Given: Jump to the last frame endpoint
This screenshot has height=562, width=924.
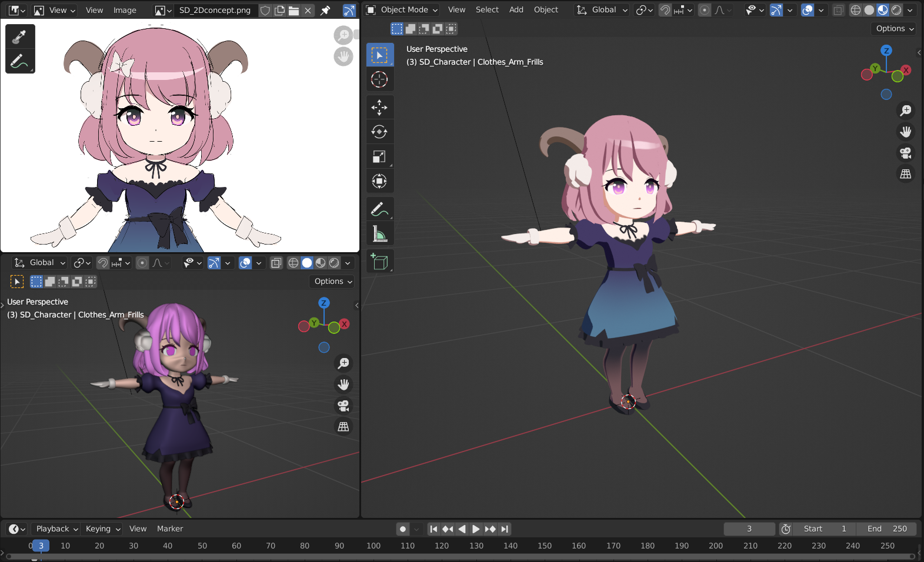Looking at the screenshot, I should tap(505, 529).
